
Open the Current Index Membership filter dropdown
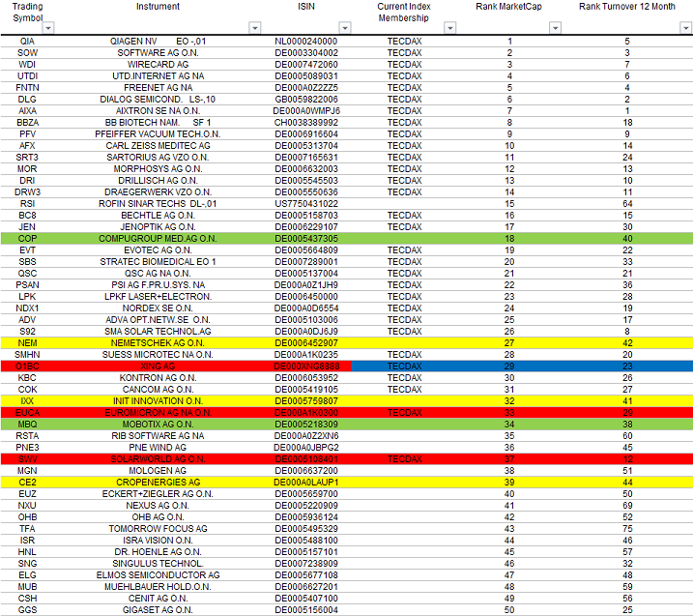coord(450,28)
